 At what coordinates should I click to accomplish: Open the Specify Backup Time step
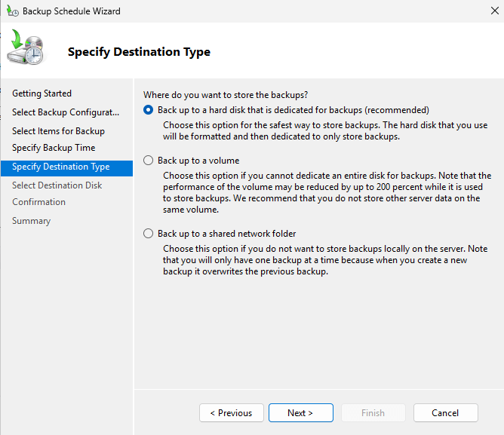pos(54,148)
